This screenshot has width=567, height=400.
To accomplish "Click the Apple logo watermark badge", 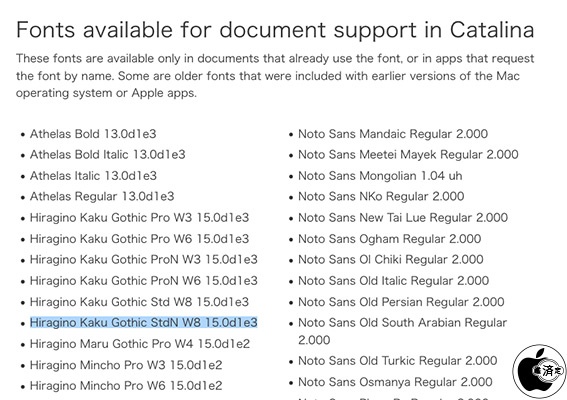I will point(539,371).
